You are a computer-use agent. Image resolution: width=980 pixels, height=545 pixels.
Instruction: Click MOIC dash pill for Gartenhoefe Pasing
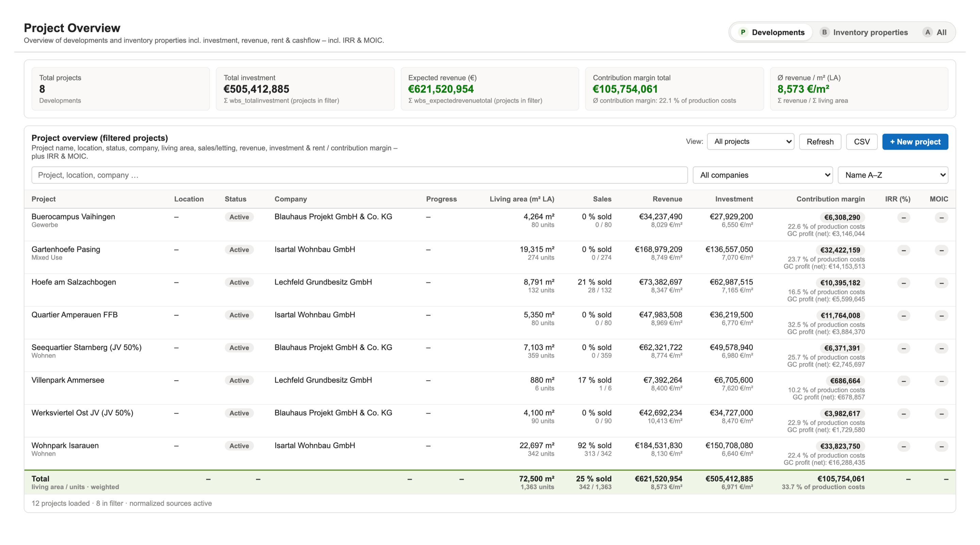click(x=942, y=251)
